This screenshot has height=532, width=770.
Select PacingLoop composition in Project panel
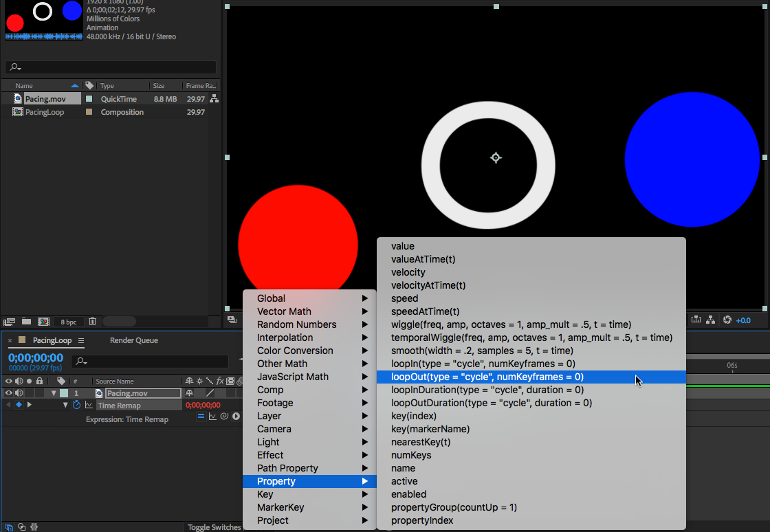[x=45, y=112]
